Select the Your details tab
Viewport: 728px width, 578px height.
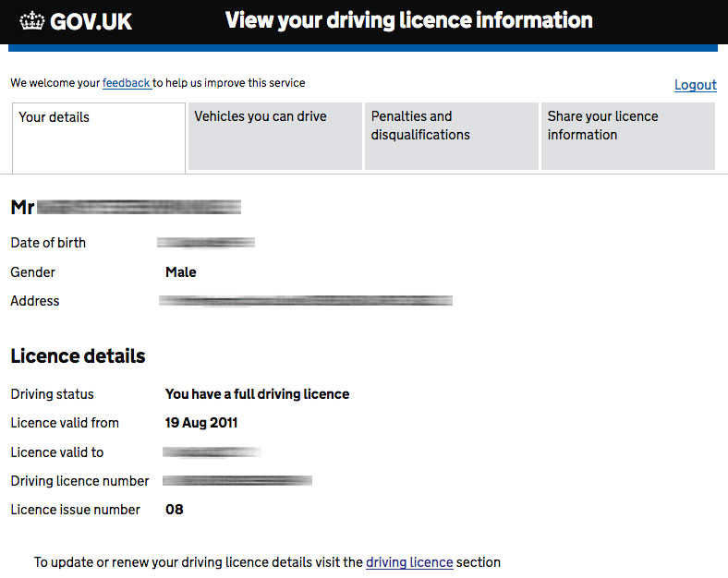click(99, 138)
